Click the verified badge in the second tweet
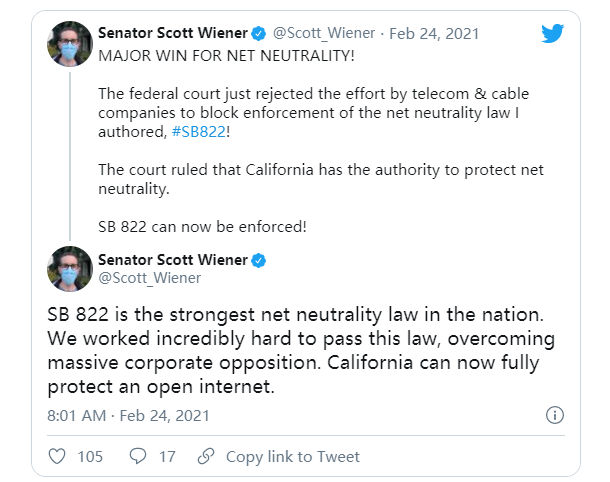Screen dimensions: 610x482 pyautogui.click(x=258, y=260)
